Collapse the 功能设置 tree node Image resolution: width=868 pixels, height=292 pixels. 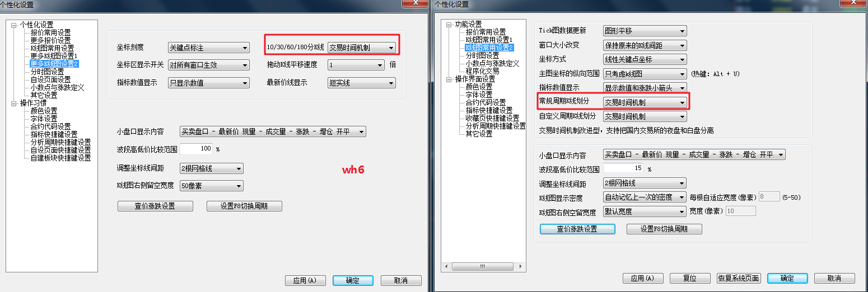point(449,25)
